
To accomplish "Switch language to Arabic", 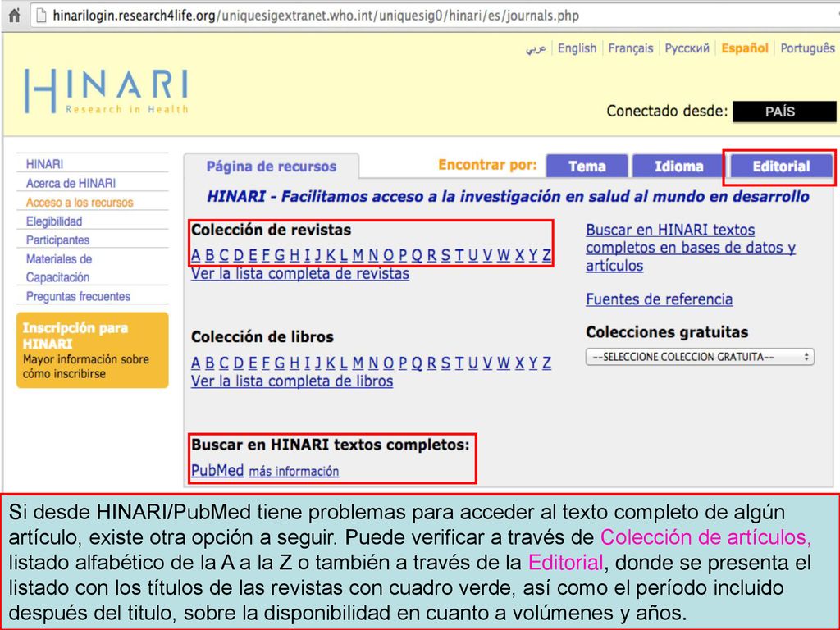I will 536,48.
